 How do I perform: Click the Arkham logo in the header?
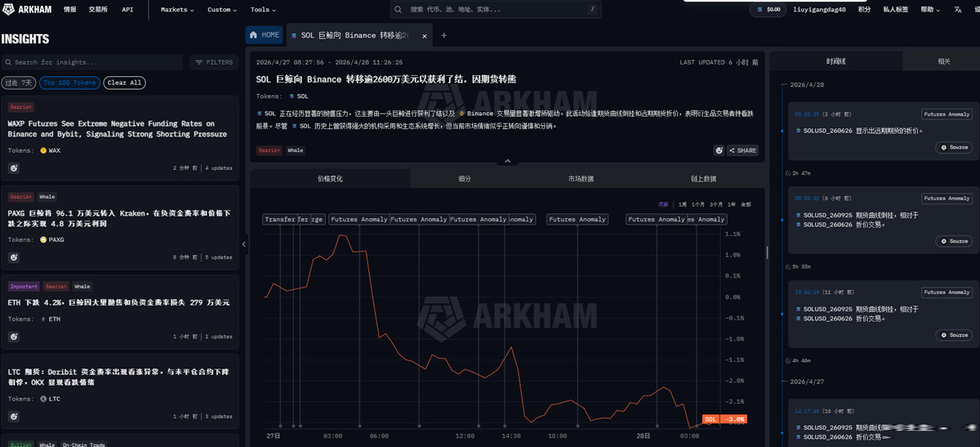click(25, 10)
